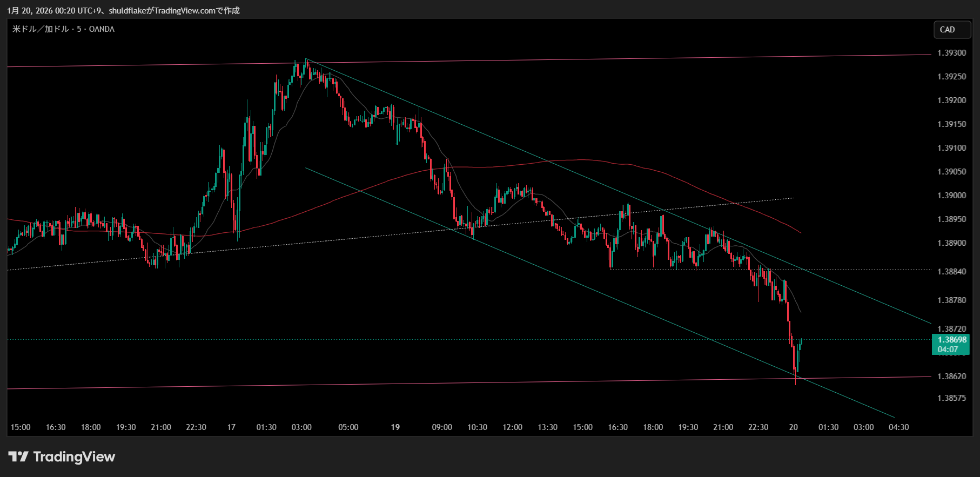The width and height of the screenshot is (980, 477).
Task: Select the 12:00 time axis label
Action: click(512, 427)
